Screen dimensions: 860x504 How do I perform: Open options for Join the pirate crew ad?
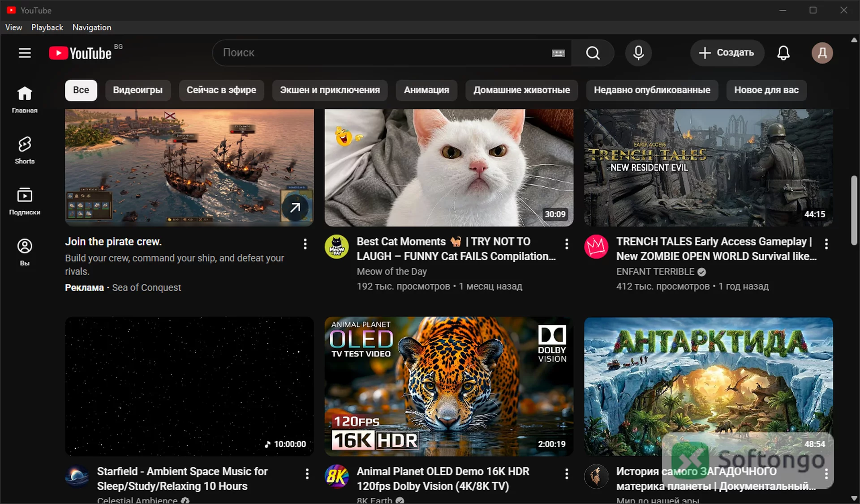click(305, 243)
